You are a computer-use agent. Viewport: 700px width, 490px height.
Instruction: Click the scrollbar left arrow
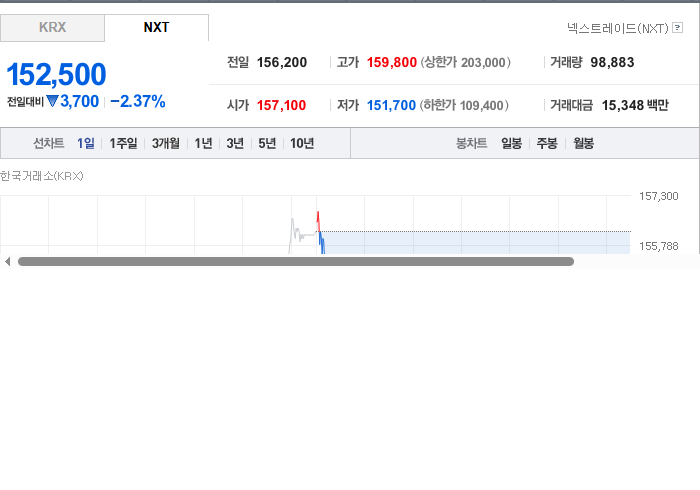(7, 262)
